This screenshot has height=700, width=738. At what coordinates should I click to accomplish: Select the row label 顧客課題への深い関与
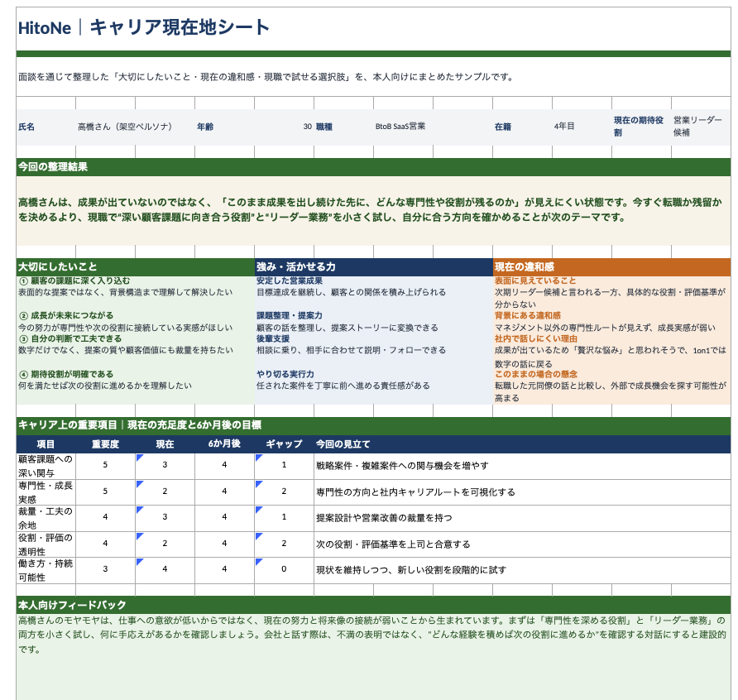pos(46,466)
